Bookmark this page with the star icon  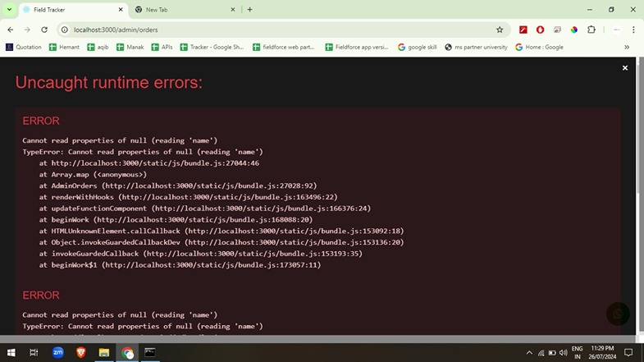click(x=500, y=30)
